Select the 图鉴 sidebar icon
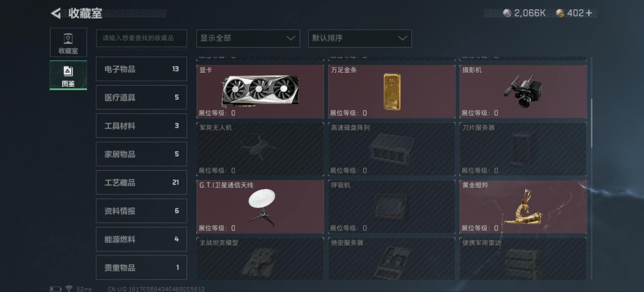The height and width of the screenshot is (292, 644). click(x=68, y=75)
